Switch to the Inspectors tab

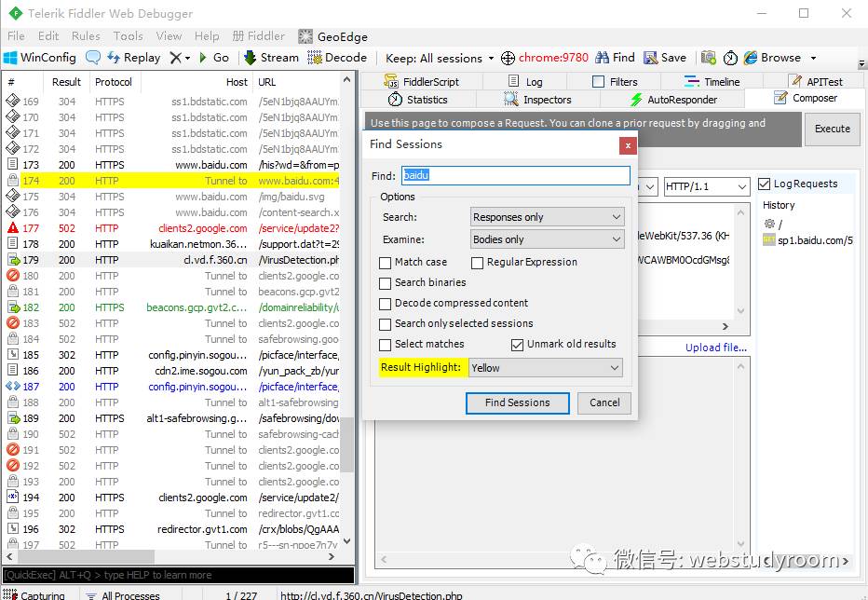click(x=537, y=99)
